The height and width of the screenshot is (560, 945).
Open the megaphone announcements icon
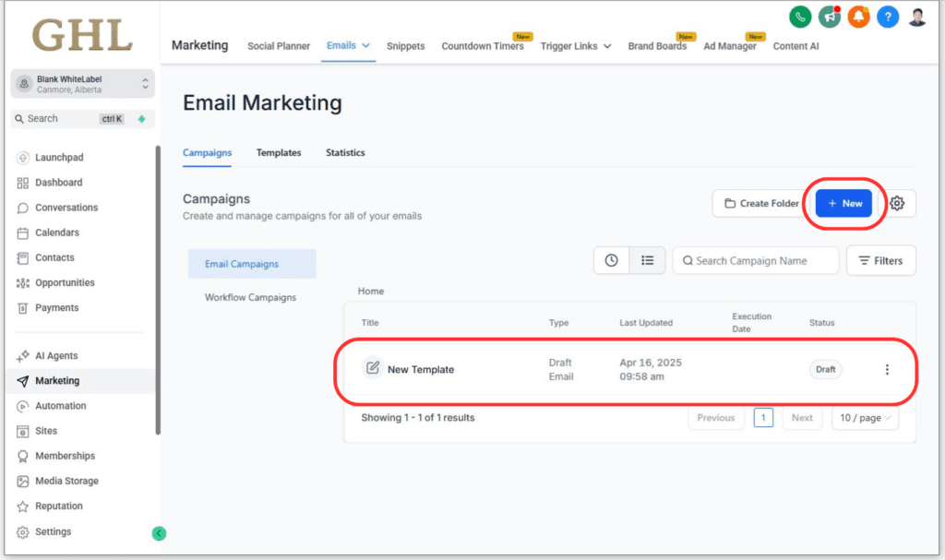click(830, 17)
